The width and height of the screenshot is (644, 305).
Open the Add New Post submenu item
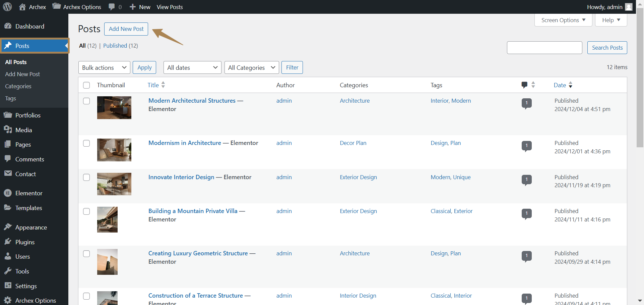pyautogui.click(x=22, y=74)
